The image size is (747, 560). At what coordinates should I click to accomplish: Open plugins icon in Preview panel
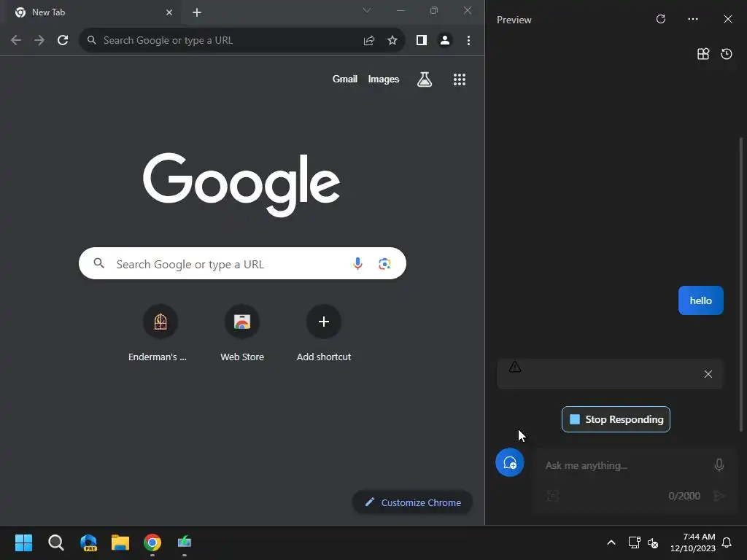coord(703,54)
